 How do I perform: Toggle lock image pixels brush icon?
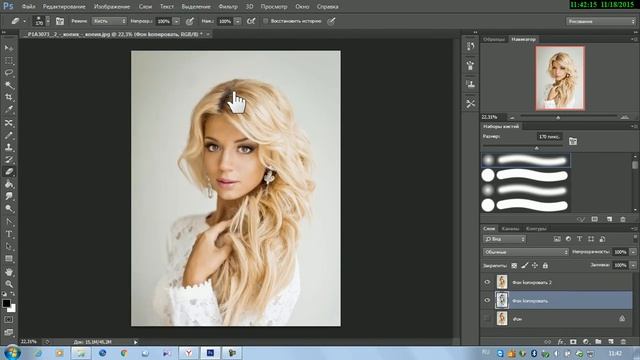tap(524, 265)
